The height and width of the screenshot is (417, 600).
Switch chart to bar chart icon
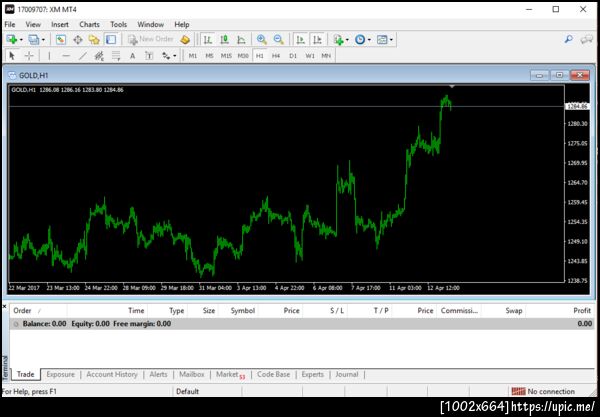[208, 39]
